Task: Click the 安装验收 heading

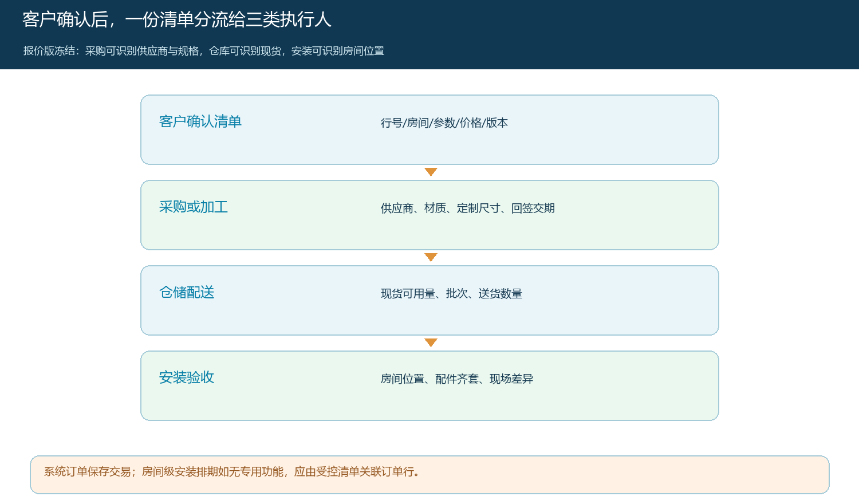Action: 187,377
